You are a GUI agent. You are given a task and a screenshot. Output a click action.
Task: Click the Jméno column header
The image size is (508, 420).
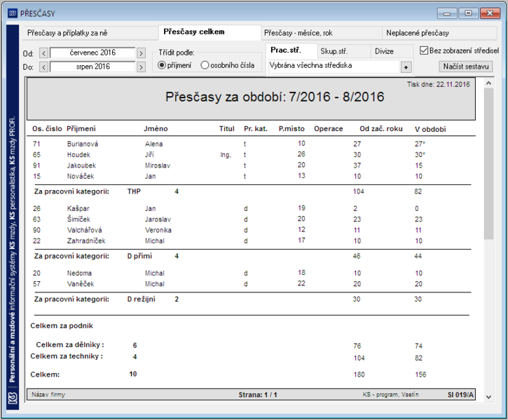point(156,129)
